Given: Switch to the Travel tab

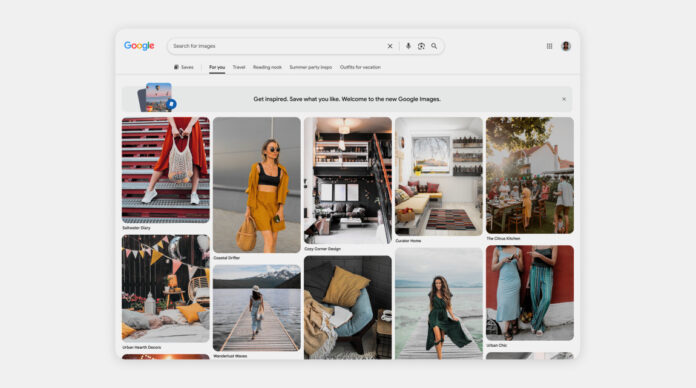Looking at the screenshot, I should click(239, 67).
